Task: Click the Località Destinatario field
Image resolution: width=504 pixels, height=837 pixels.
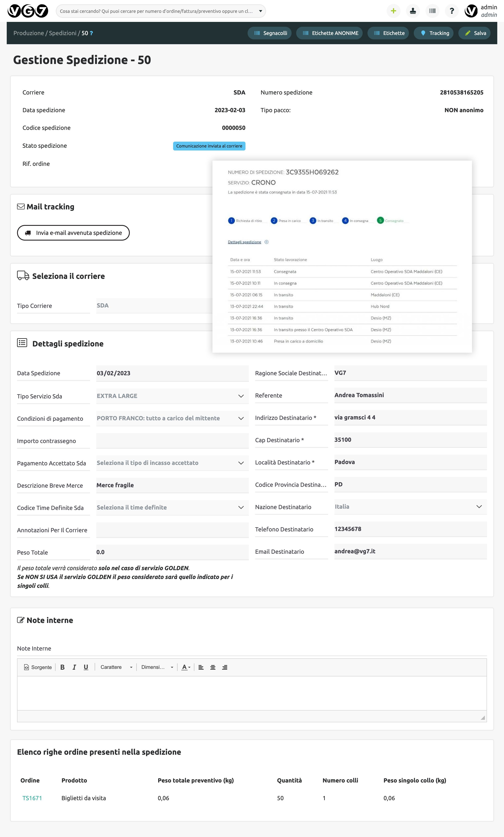Action: pyautogui.click(x=411, y=462)
